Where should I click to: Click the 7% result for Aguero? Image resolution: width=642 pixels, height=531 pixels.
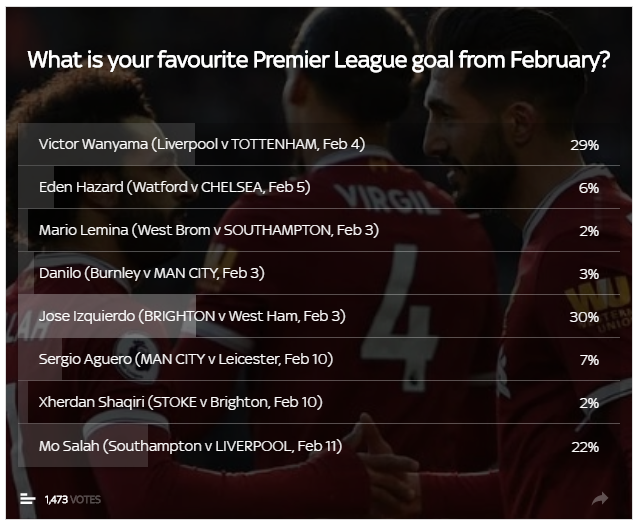pos(589,360)
